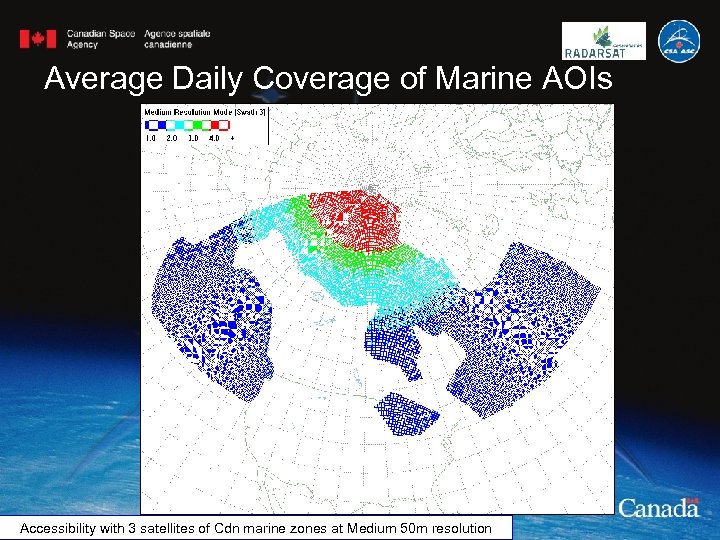Click the RADARSAT logo
720x540 pixels.
click(603, 41)
